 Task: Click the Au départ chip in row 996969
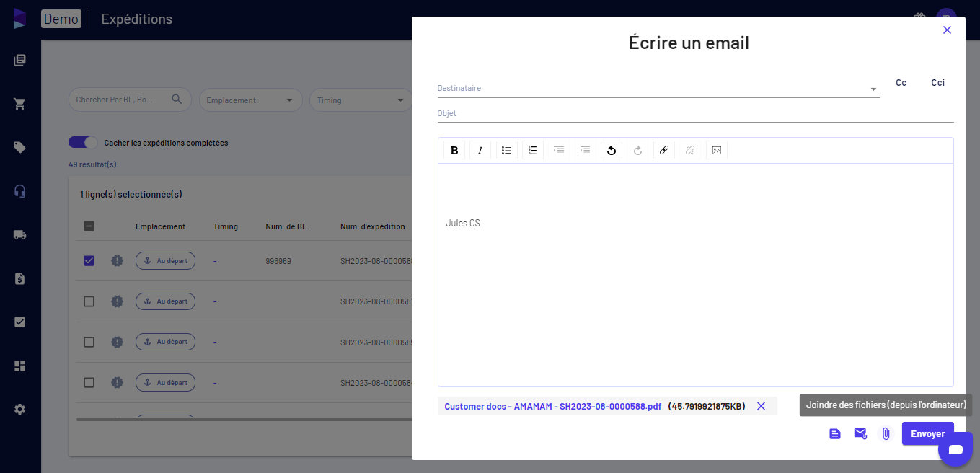pyautogui.click(x=165, y=261)
